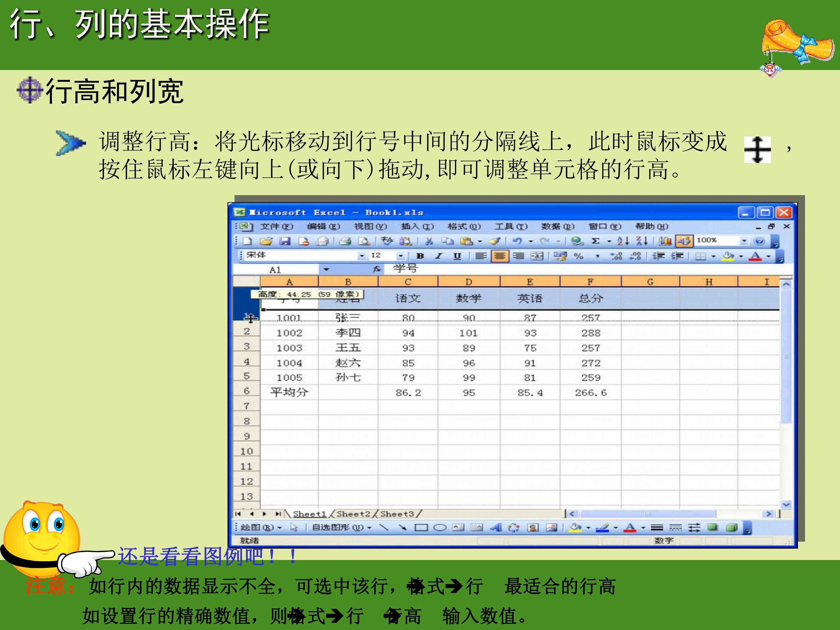Click the formatting Font Color red A
The width and height of the screenshot is (840, 630).
pyautogui.click(x=755, y=256)
